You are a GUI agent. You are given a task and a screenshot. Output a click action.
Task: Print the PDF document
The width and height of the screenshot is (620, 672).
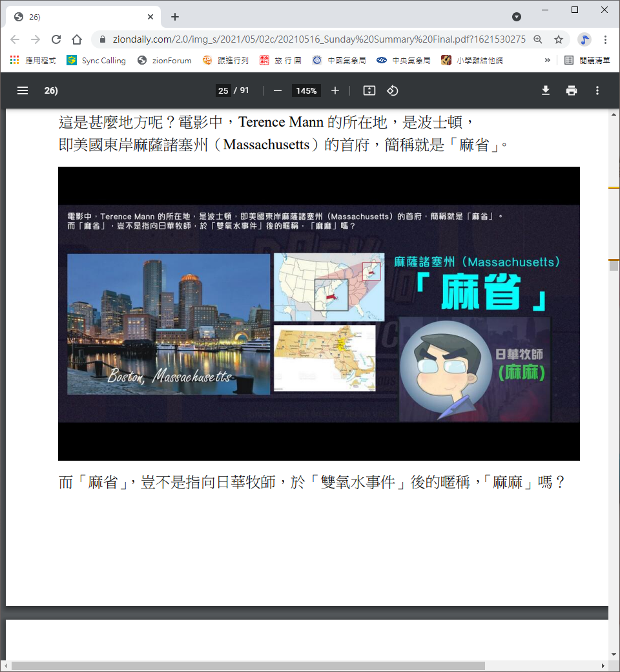(571, 90)
